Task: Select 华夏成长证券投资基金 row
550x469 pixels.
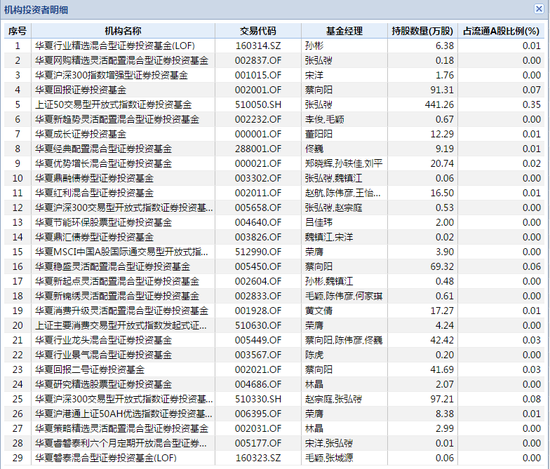Action: point(274,134)
